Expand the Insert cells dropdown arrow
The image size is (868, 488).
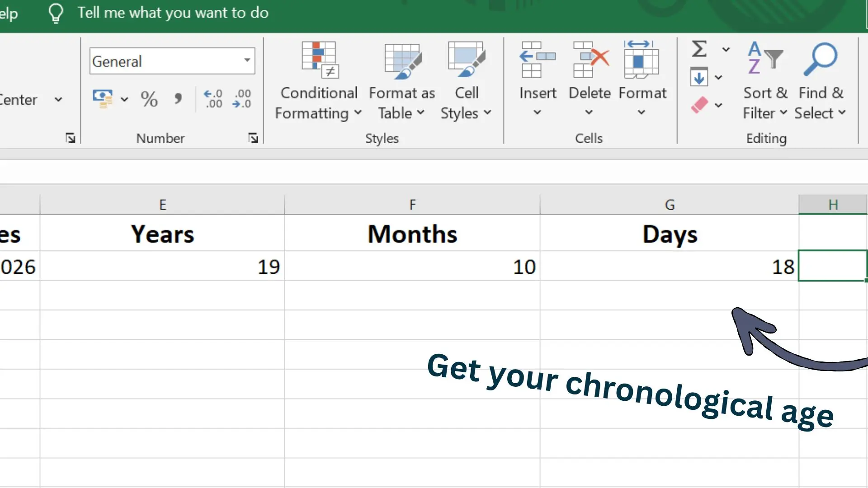tap(537, 112)
